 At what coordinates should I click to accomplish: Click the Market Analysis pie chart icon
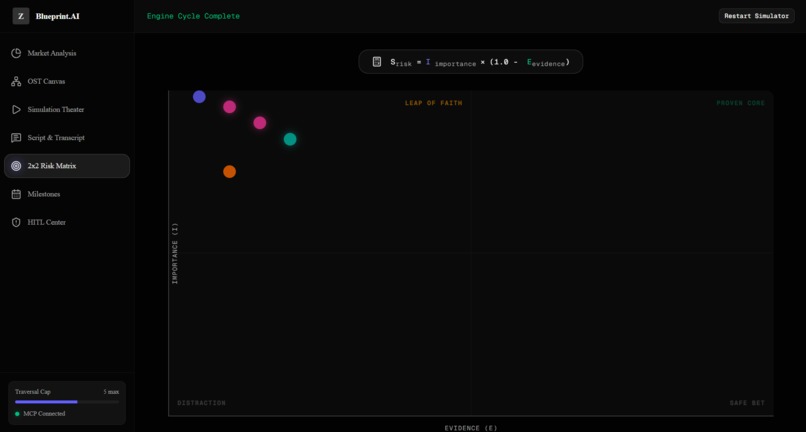pos(16,53)
